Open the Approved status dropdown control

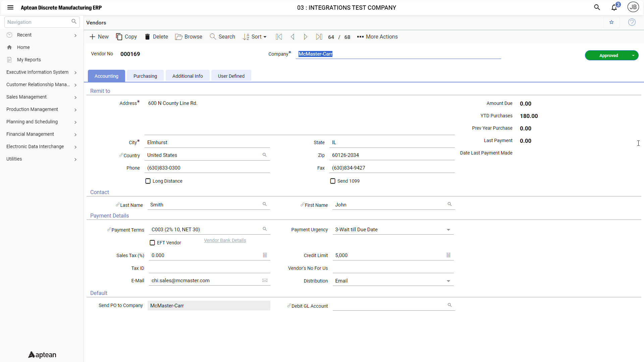coord(633,55)
